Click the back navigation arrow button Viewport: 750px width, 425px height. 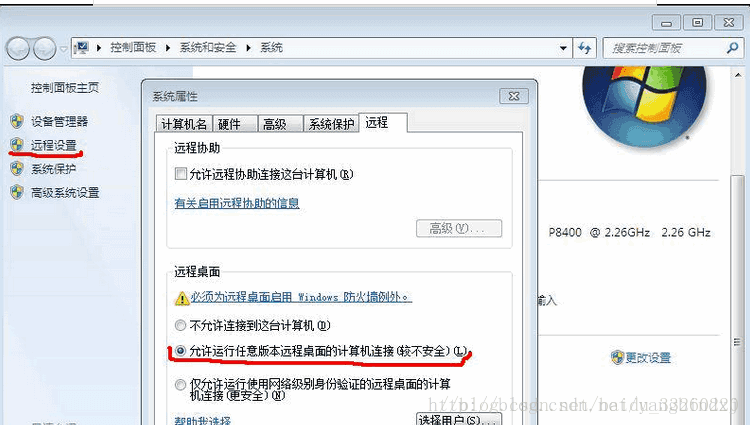tap(18, 48)
